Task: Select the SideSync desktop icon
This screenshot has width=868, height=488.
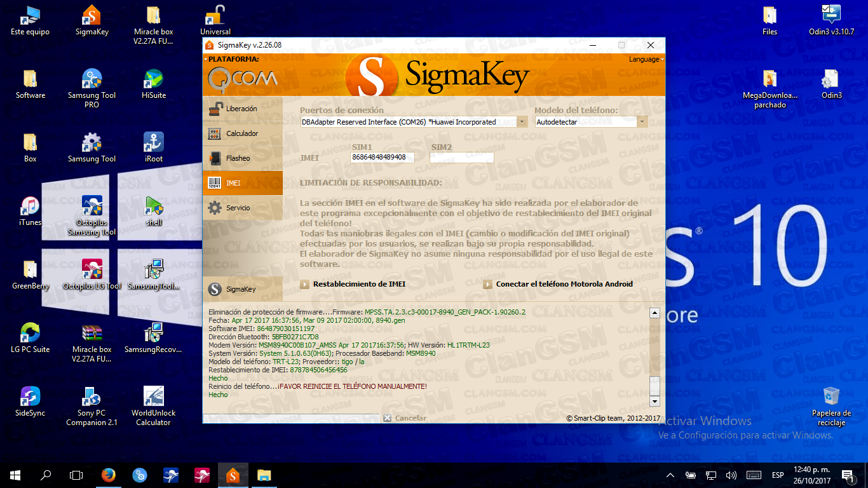Action: click(x=30, y=402)
